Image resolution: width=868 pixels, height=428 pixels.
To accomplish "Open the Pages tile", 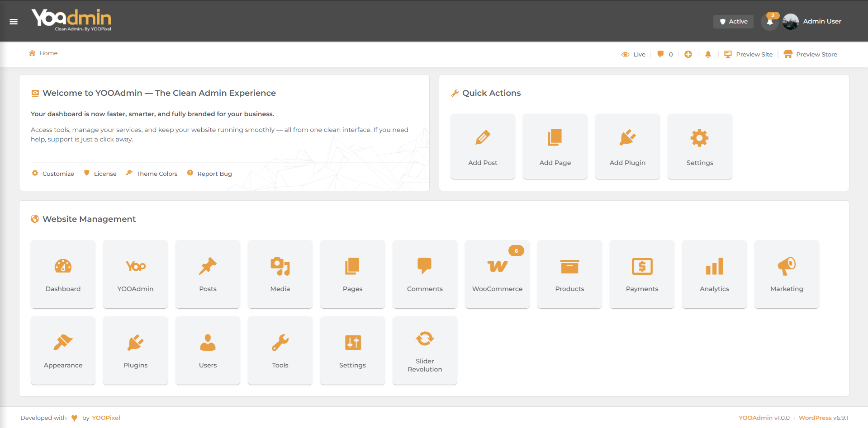I will click(352, 274).
